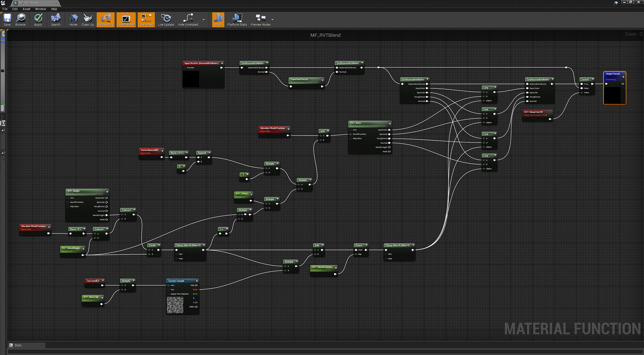Screen dimensions: 644x355
Task: Open the Help menu
Action: point(54,9)
